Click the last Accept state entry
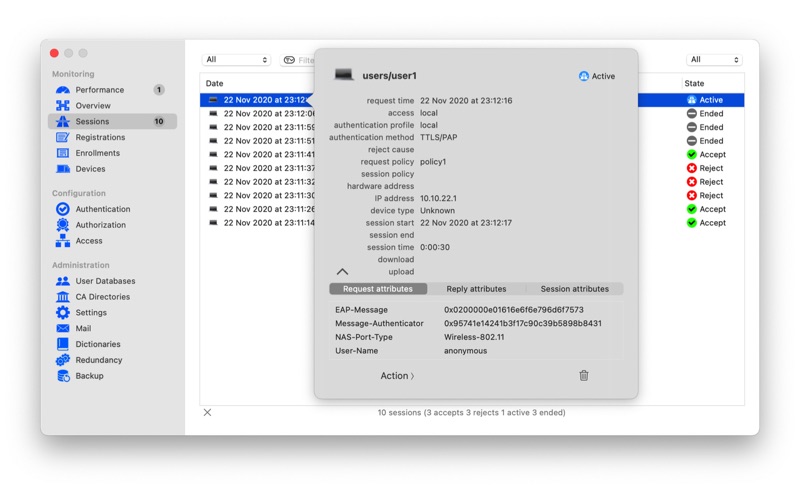This screenshot has width=800, height=500. [x=706, y=223]
